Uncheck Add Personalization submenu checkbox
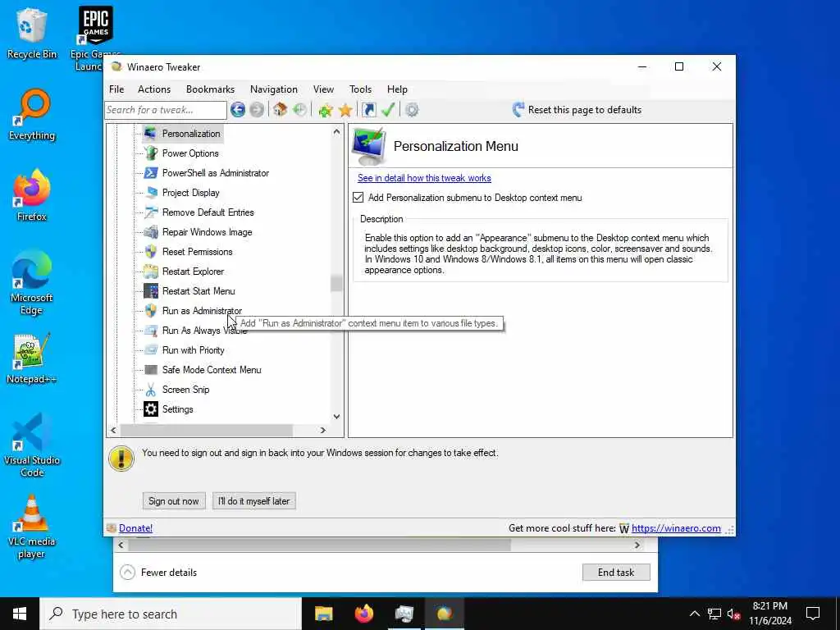This screenshot has height=630, width=840. [x=358, y=197]
